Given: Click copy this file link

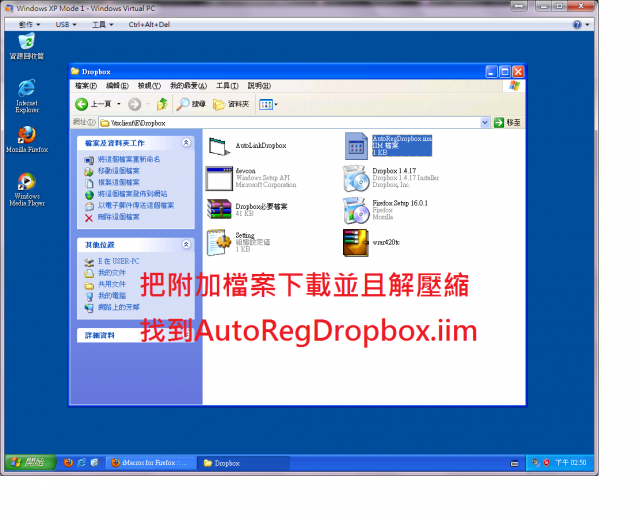Looking at the screenshot, I should pos(119,182).
